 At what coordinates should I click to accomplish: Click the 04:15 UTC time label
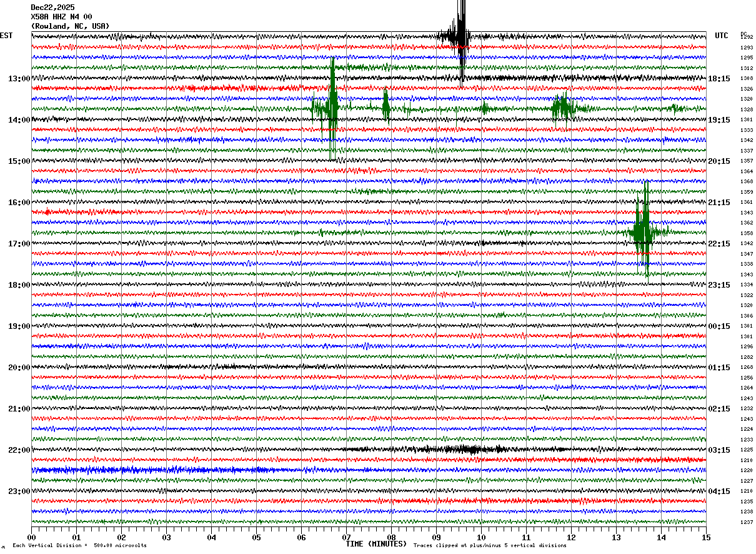pos(719,491)
